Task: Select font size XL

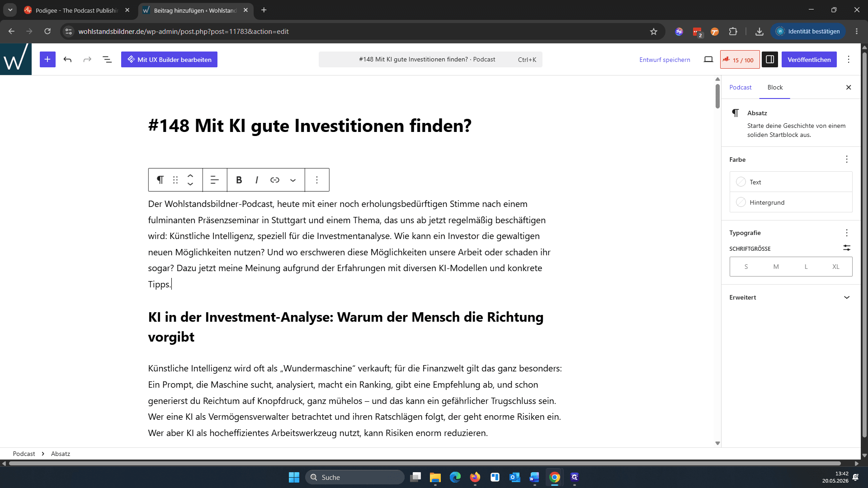Action: point(835,267)
